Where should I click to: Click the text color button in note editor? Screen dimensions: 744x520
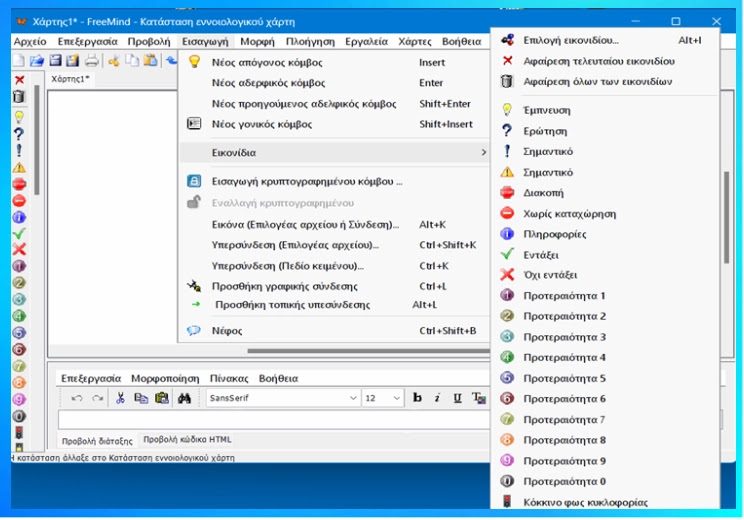478,398
